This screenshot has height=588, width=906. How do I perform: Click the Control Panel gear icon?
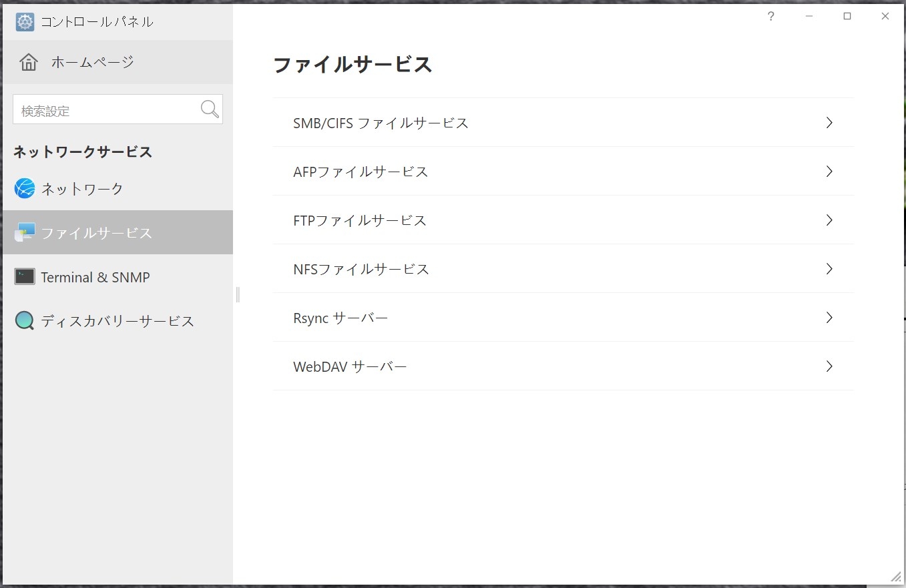pos(25,22)
